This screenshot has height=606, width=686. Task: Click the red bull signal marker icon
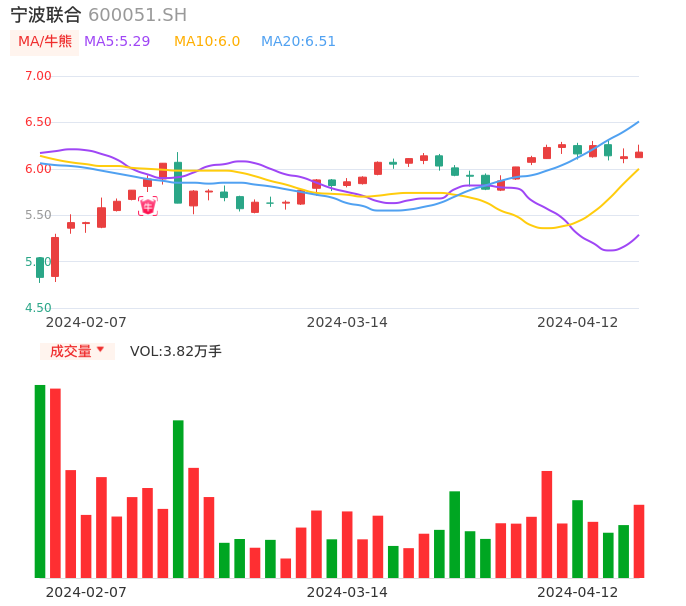(x=148, y=206)
